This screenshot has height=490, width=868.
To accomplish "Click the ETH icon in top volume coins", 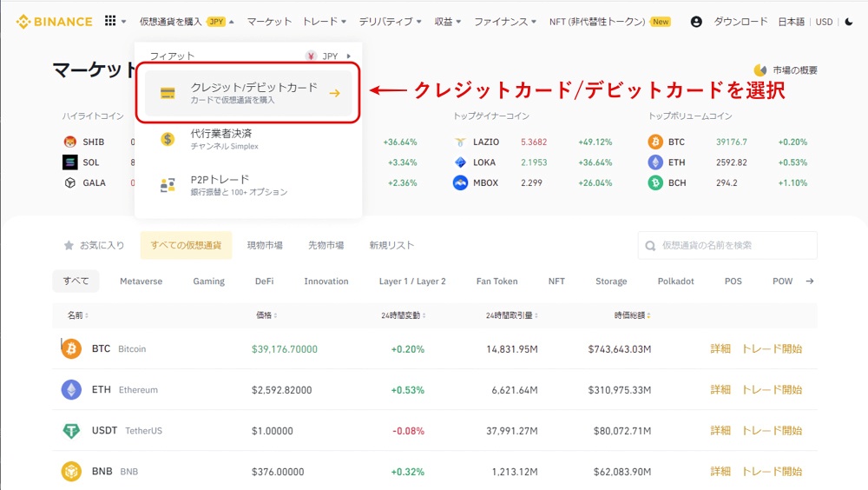I will (655, 162).
